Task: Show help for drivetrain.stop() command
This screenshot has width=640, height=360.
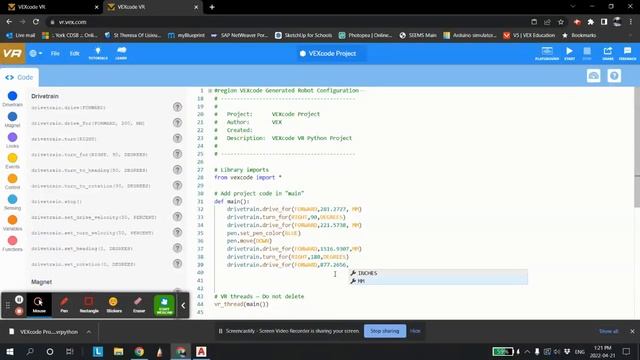Action: click(177, 201)
